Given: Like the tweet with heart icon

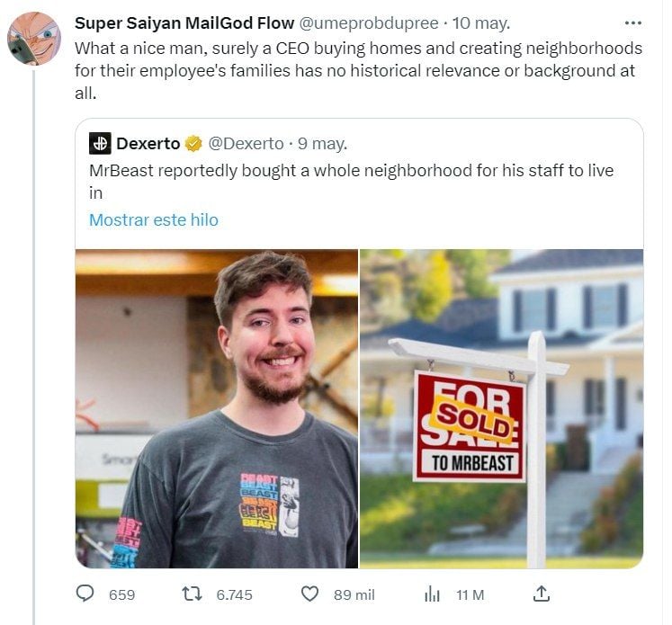Looking at the screenshot, I should (x=309, y=594).
